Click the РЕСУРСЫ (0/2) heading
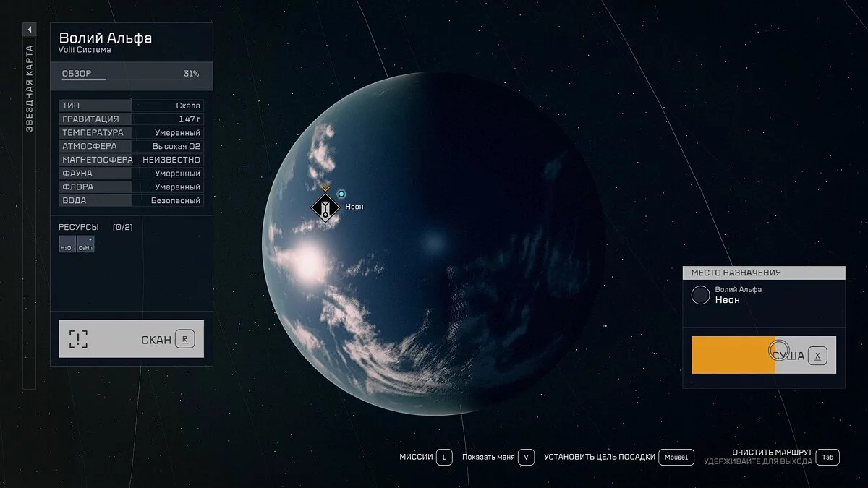Viewport: 868px width, 488px height. pyautogui.click(x=95, y=227)
